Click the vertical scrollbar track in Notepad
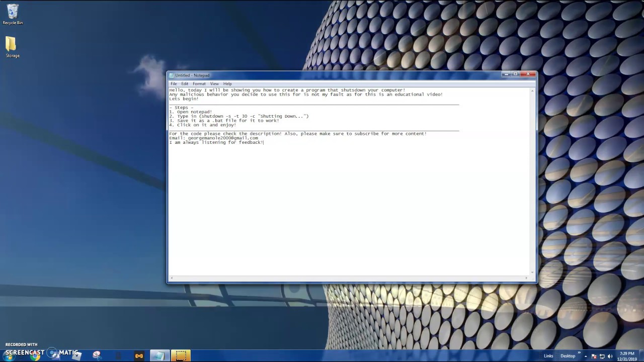This screenshot has height=362, width=644. (x=533, y=181)
